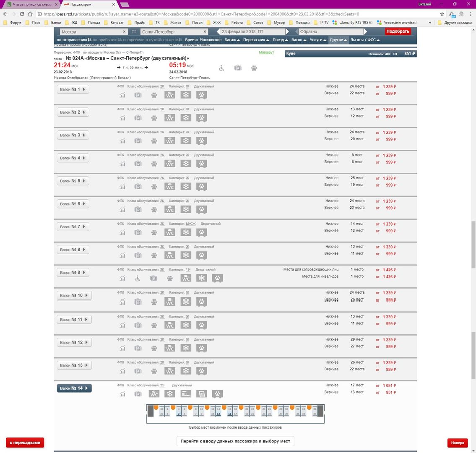The height and width of the screenshot is (453, 476).
Task: Sort trains by departure time
Action: (x=72, y=40)
